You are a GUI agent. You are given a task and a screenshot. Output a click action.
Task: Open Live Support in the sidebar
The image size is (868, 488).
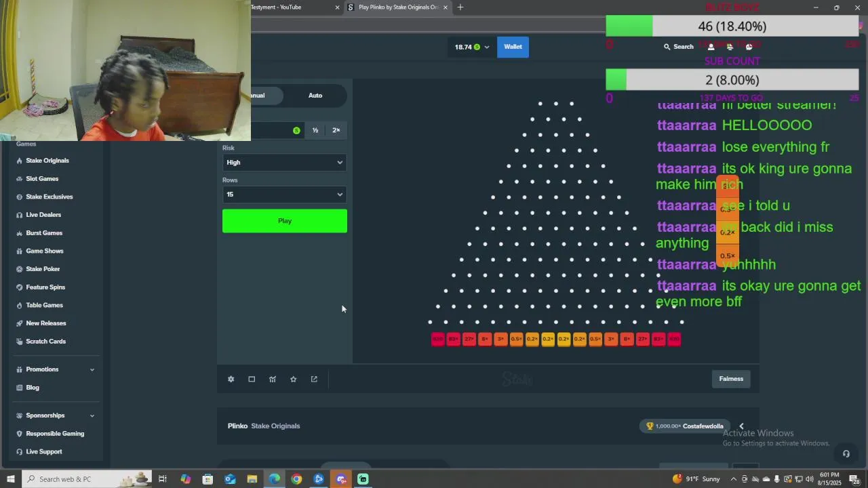coord(43,451)
